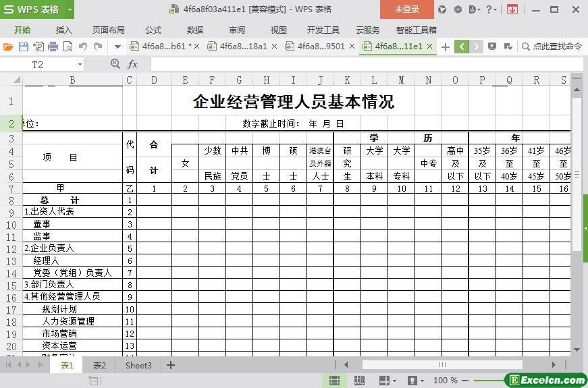Close the 4f6a8...18a1 document tab

pos(275,47)
